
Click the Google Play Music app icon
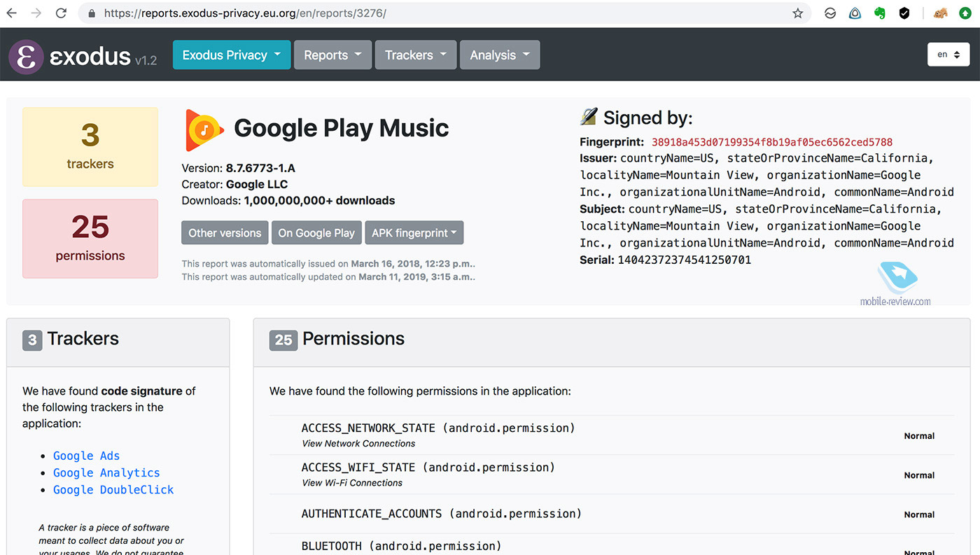click(204, 130)
